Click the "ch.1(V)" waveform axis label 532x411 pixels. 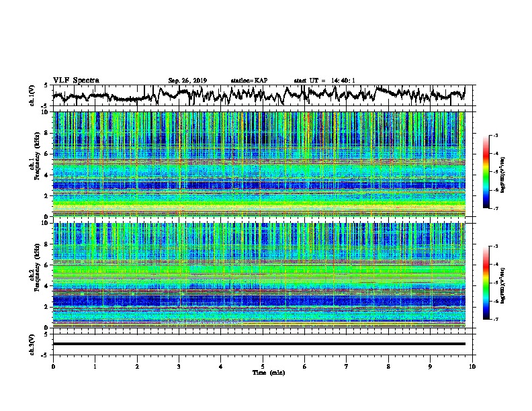[x=32, y=95]
